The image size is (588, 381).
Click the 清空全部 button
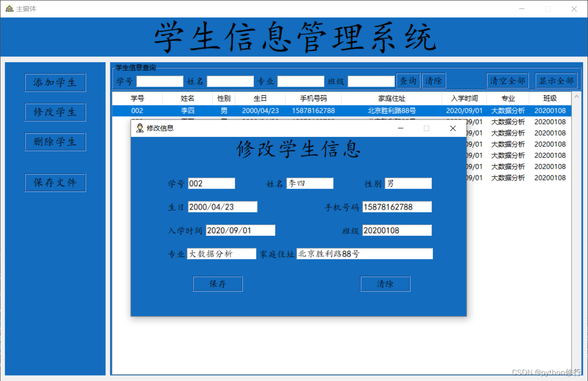tap(508, 80)
